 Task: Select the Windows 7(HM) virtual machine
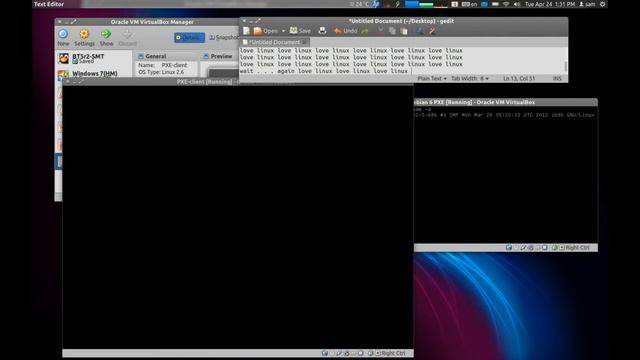94,73
